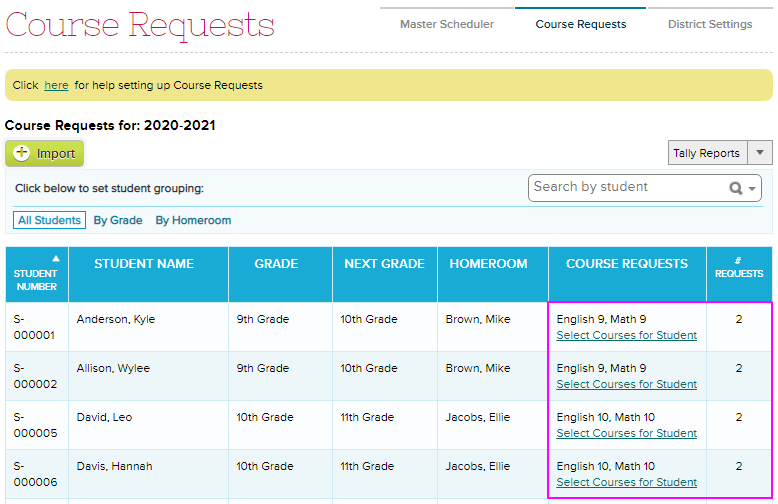Click the name Anderson, Kyle

(x=116, y=319)
